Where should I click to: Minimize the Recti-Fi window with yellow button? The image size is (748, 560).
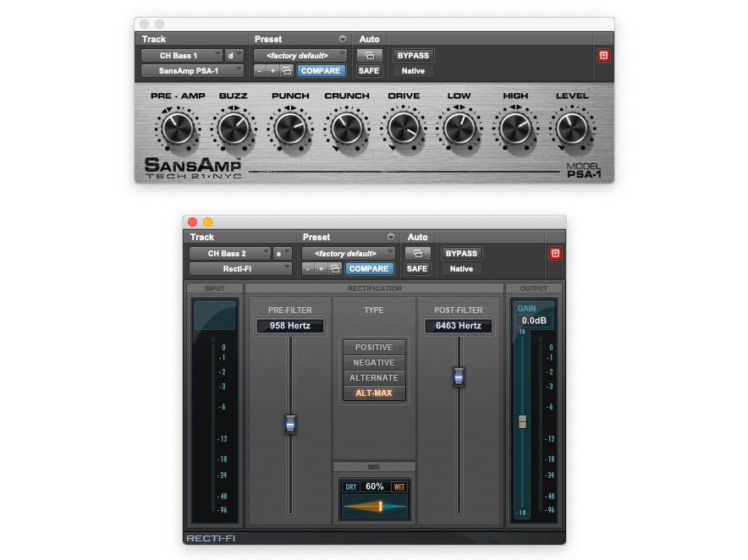coord(207,222)
